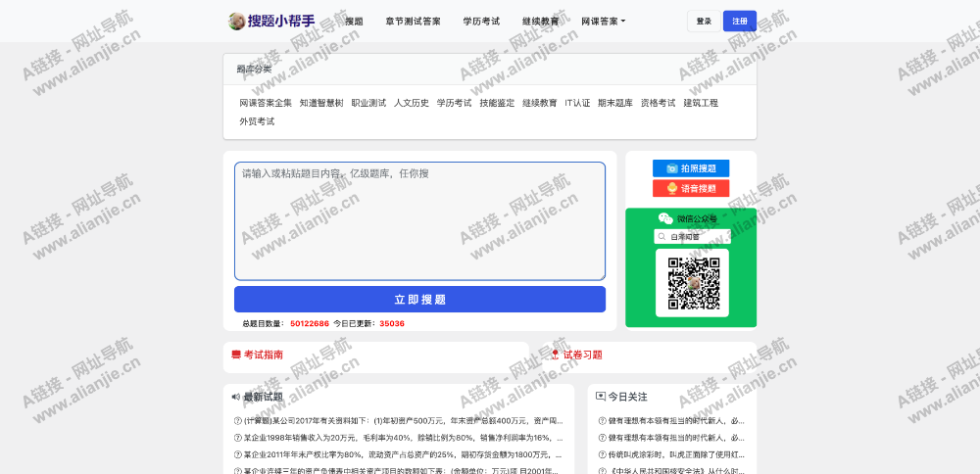Click the 微信公众号 label
Viewport: 980px width, 474px height.
698,219
